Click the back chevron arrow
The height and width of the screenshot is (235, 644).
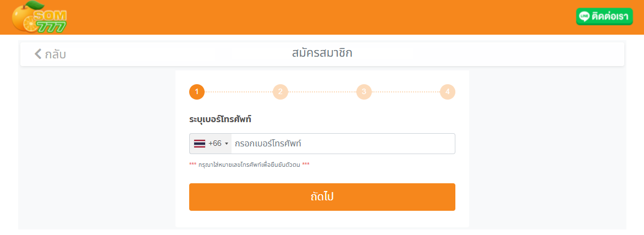pyautogui.click(x=38, y=53)
